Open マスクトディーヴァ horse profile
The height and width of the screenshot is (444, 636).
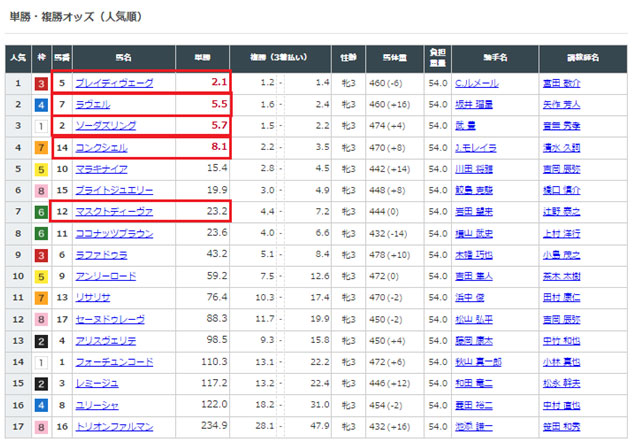tap(112, 211)
